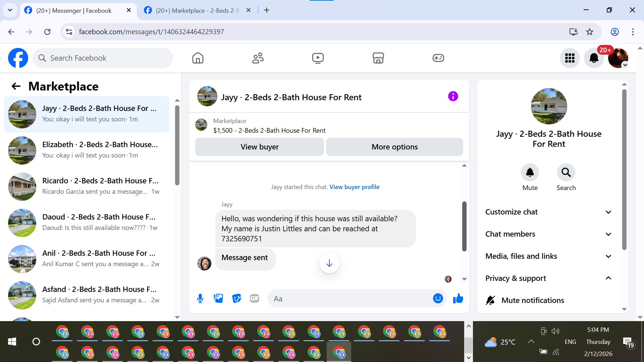The width and height of the screenshot is (644, 362).
Task: Click the browser address bar URL
Action: [x=151, y=32]
